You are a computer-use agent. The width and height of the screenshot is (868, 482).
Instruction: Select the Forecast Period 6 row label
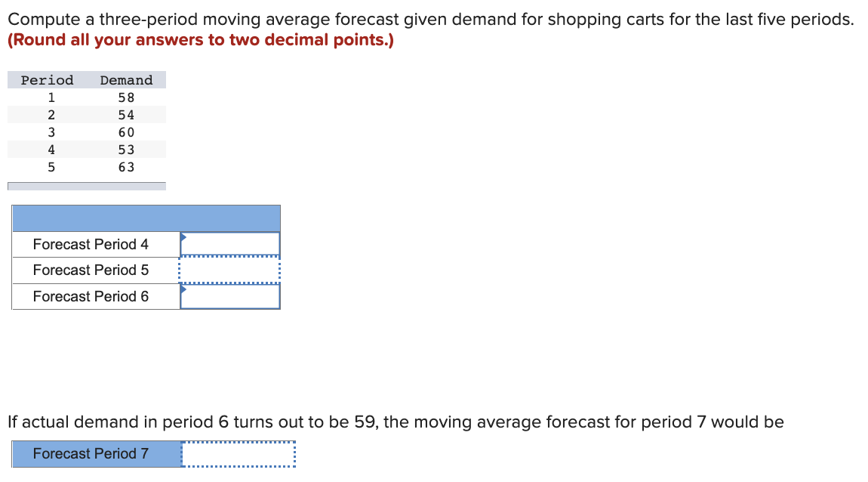[x=91, y=296]
